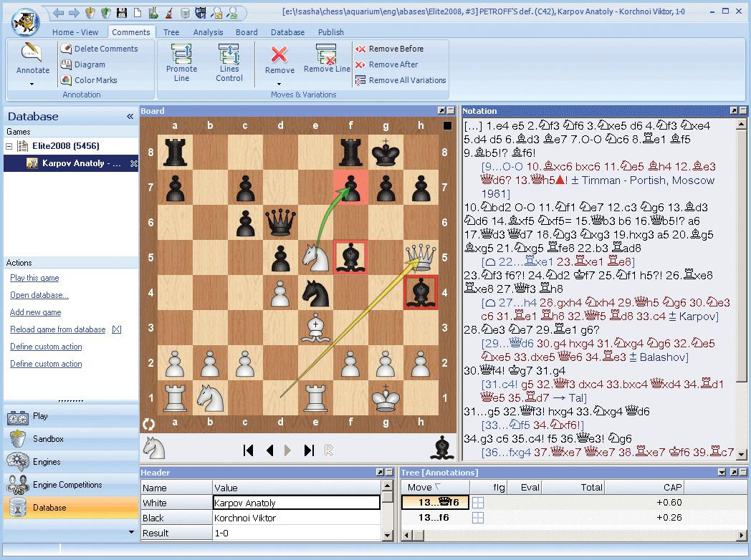Open the Remove dropdown arrow

279,85
